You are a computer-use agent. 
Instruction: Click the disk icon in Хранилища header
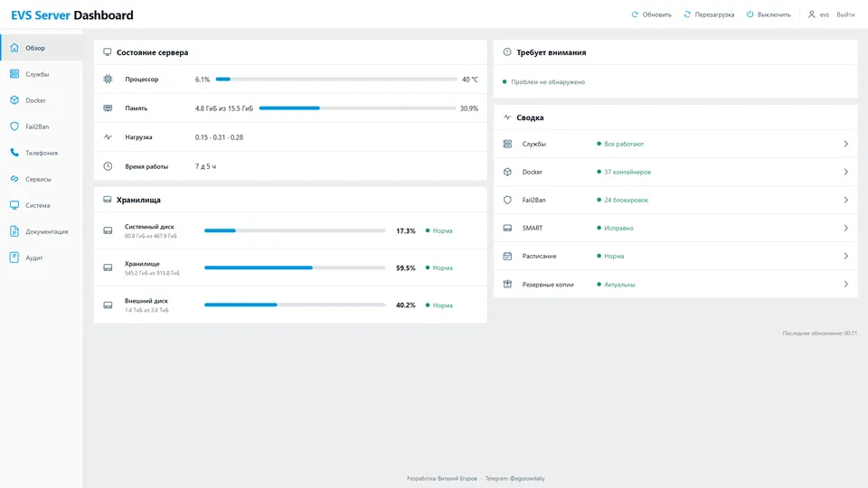click(x=108, y=199)
